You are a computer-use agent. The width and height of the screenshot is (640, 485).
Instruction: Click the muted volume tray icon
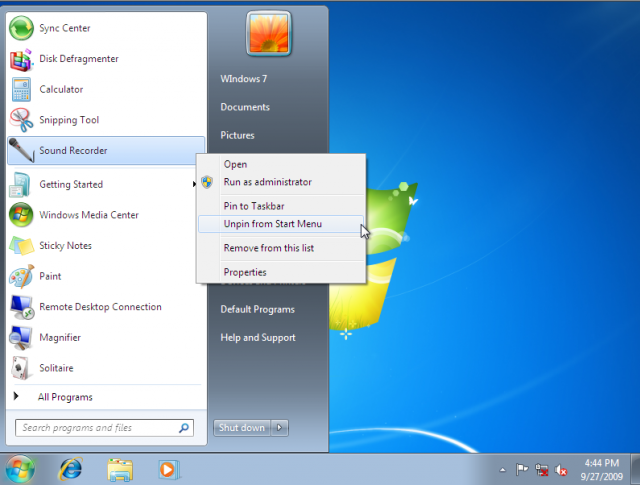561,470
